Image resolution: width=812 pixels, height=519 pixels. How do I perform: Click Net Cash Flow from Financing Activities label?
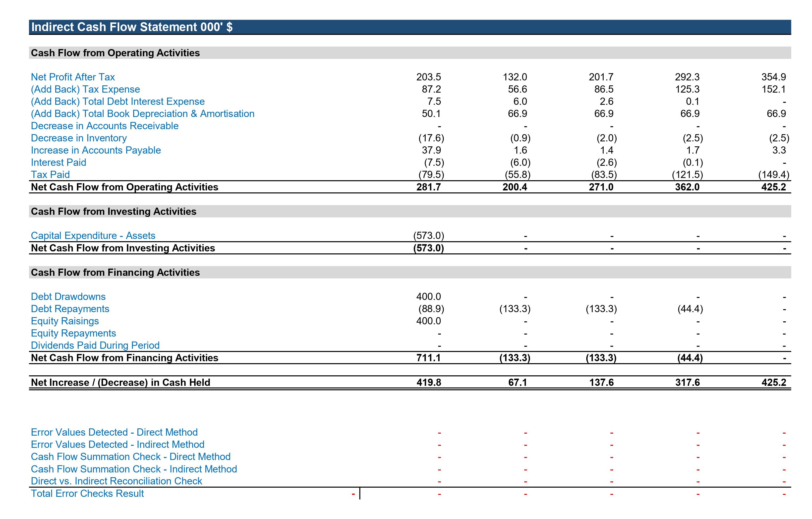click(124, 358)
